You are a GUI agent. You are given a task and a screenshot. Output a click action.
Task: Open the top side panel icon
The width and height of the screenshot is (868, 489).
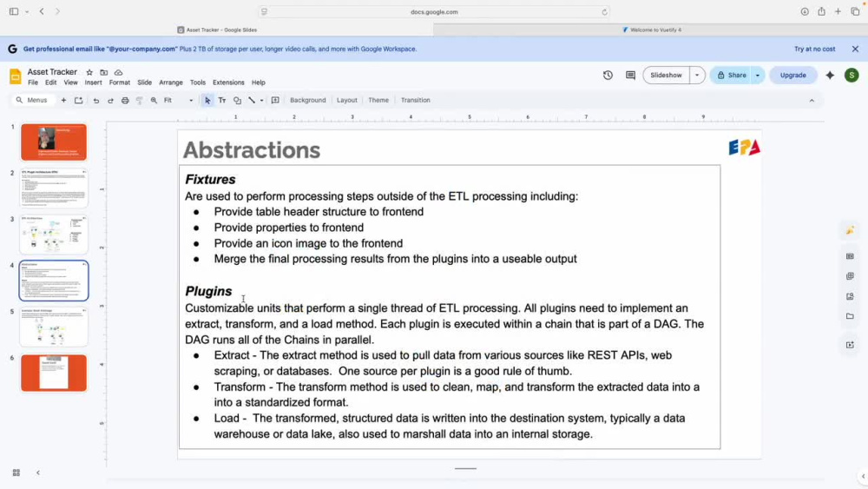850,230
